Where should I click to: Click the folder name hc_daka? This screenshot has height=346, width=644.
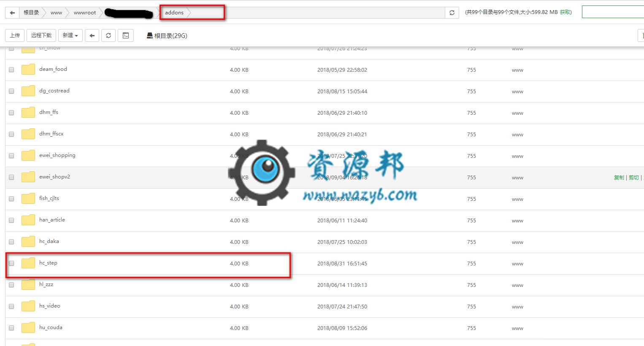[49, 241]
